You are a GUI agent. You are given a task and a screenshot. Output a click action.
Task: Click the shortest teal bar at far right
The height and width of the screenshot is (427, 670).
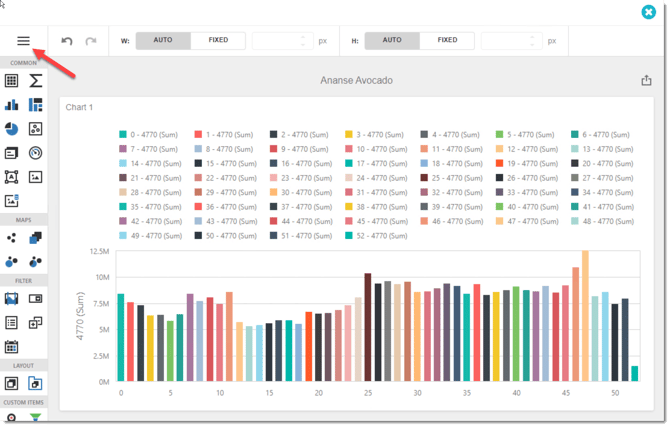(635, 374)
